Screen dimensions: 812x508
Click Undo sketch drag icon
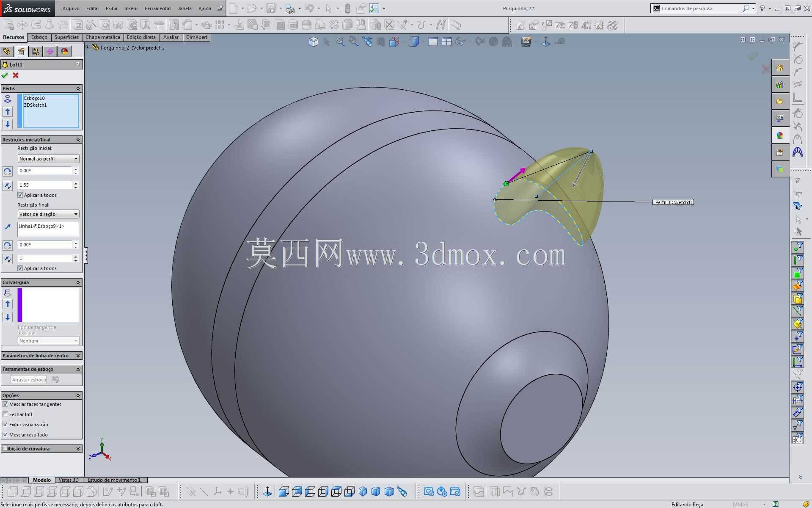[x=55, y=379]
